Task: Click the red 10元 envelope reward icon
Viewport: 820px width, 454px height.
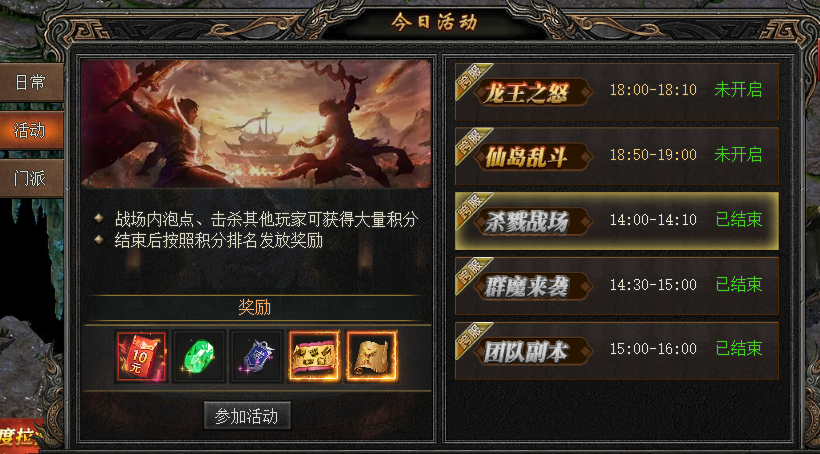Action: point(141,356)
